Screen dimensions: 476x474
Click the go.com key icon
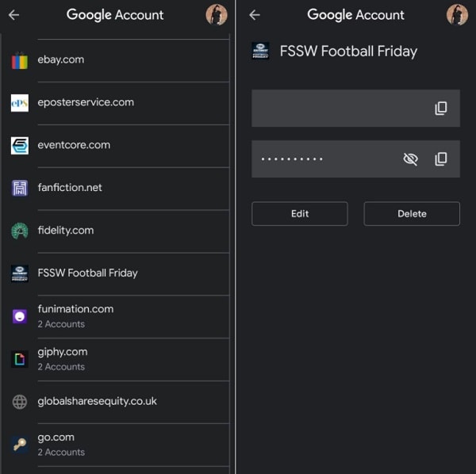[20, 445]
